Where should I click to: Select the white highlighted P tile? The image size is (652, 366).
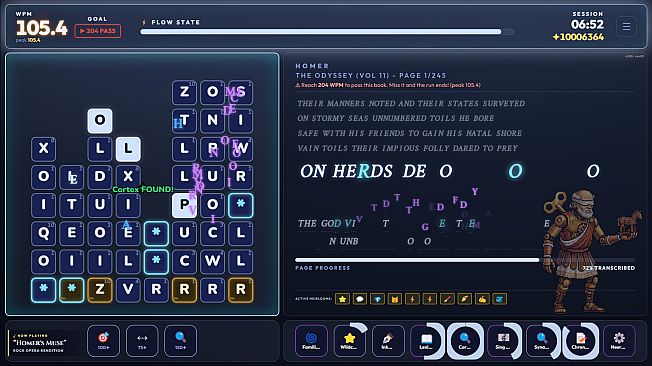point(184,205)
